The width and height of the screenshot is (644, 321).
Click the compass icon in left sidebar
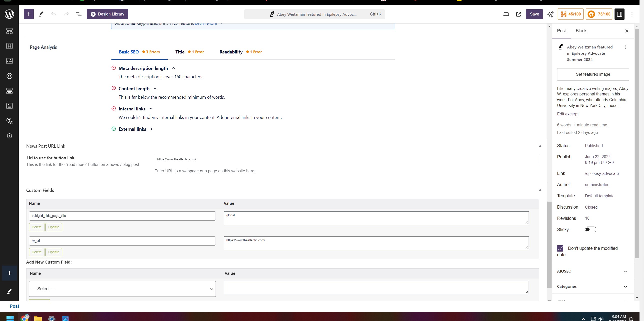coord(9,136)
